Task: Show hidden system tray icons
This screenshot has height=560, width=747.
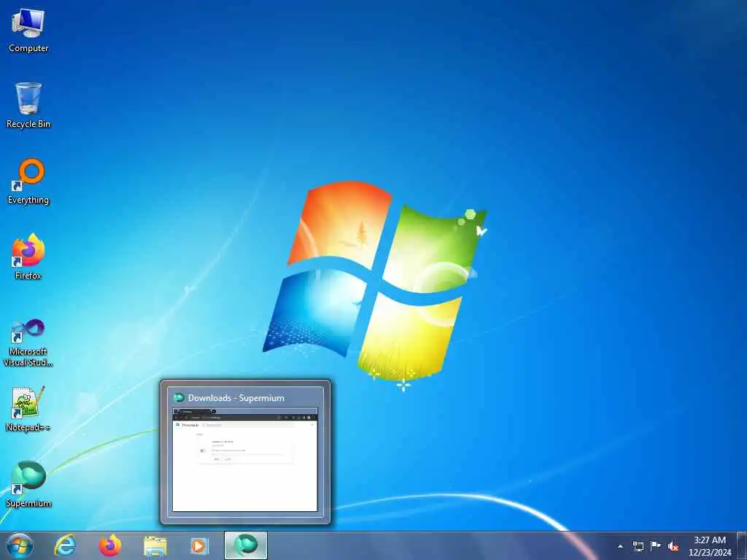Action: [620, 546]
